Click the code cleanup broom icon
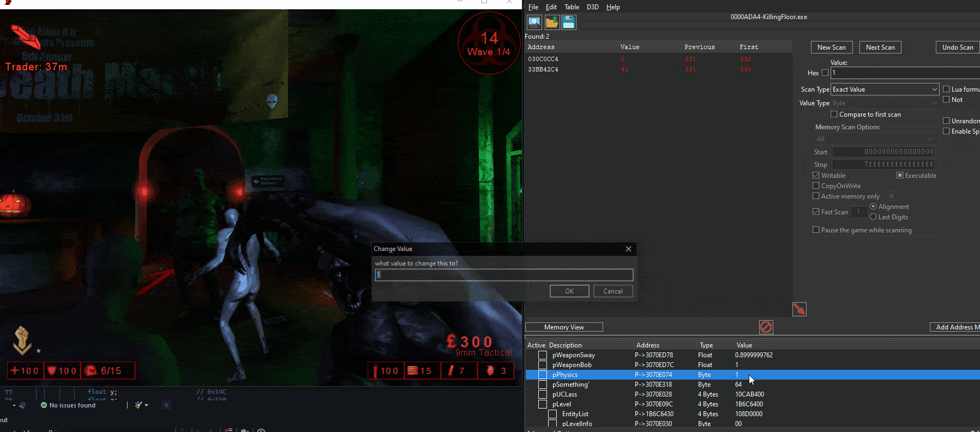 pos(139,405)
